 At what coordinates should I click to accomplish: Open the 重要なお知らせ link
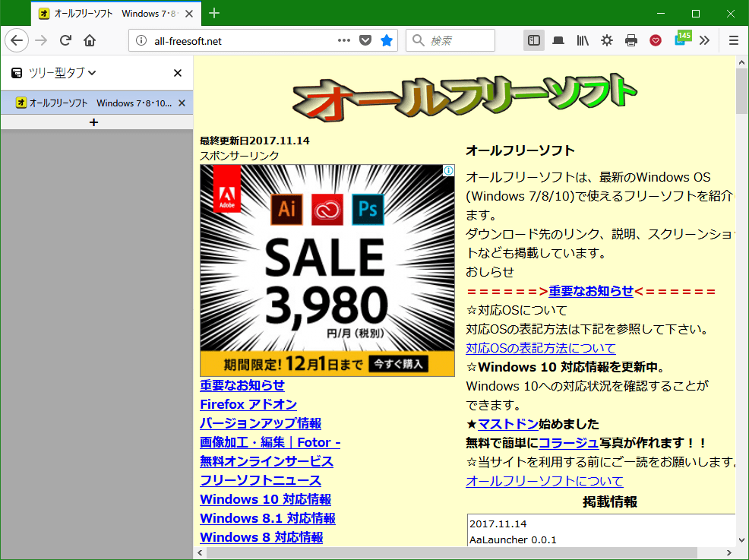click(x=241, y=385)
